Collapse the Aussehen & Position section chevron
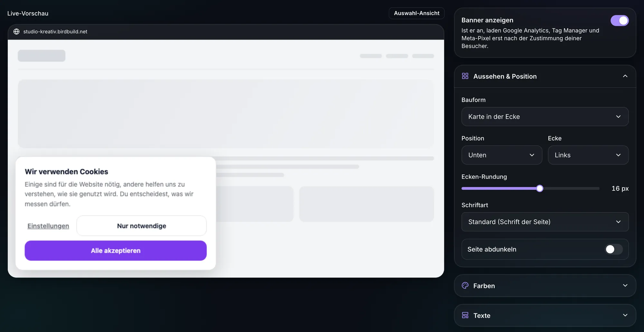 (625, 76)
